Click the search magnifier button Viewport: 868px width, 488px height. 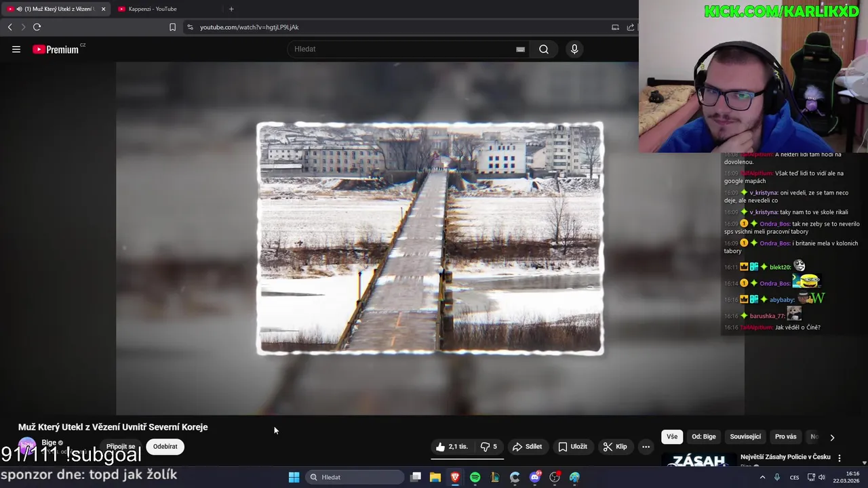point(544,49)
